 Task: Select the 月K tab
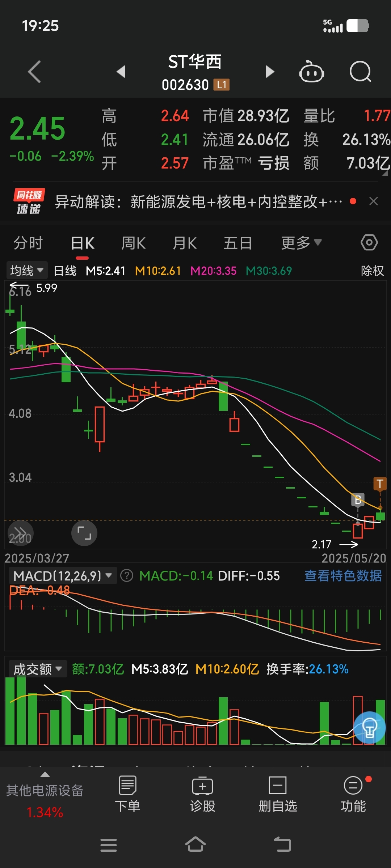point(185,243)
